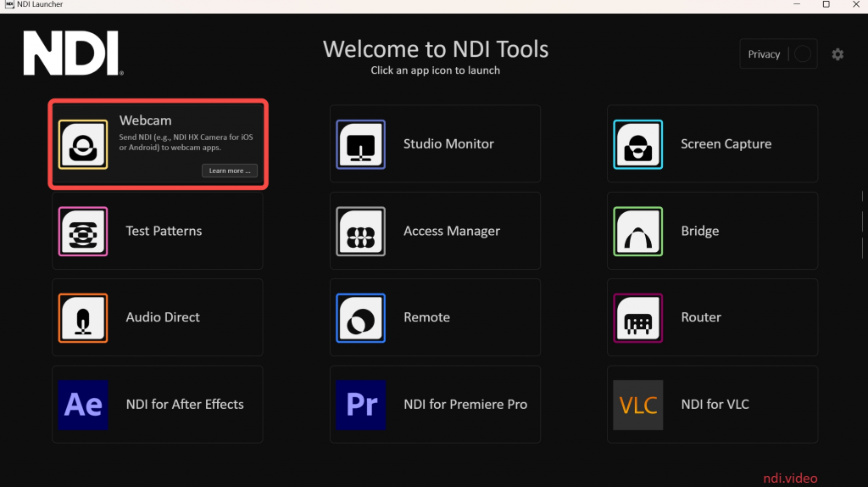
Task: Click the Test Patterns label
Action: tap(164, 231)
